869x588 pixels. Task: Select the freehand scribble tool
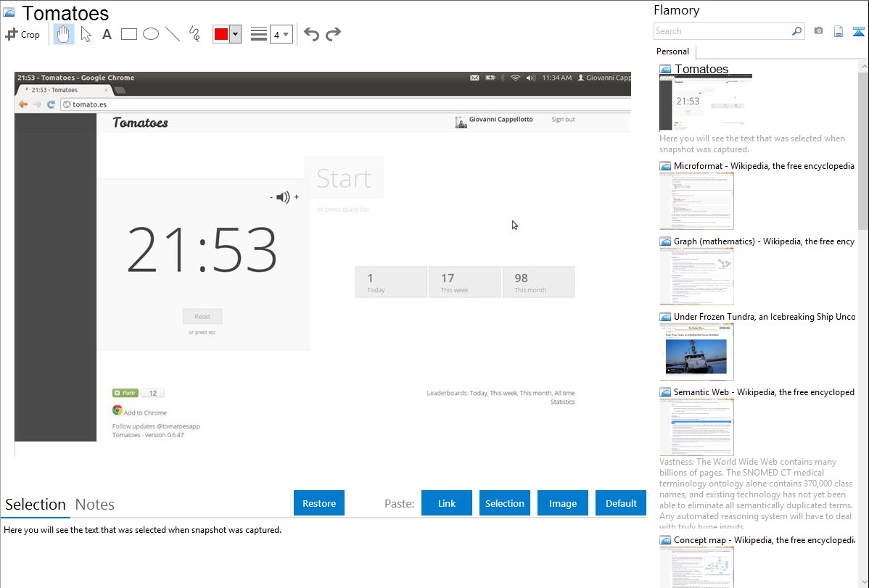pos(194,34)
